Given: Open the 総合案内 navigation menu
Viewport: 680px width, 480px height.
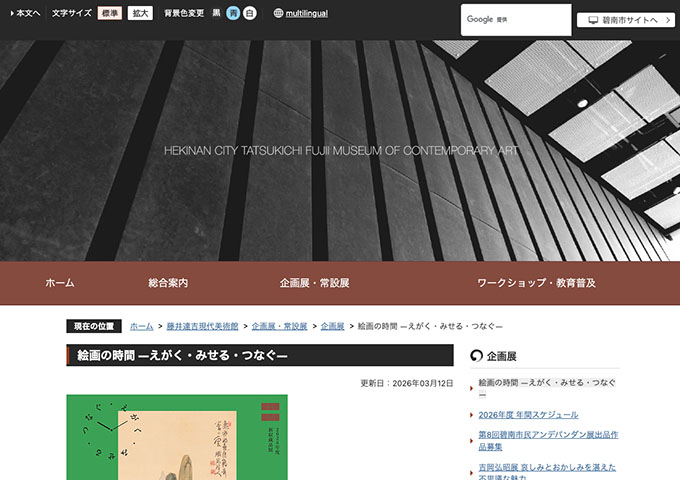Looking at the screenshot, I should tap(168, 283).
